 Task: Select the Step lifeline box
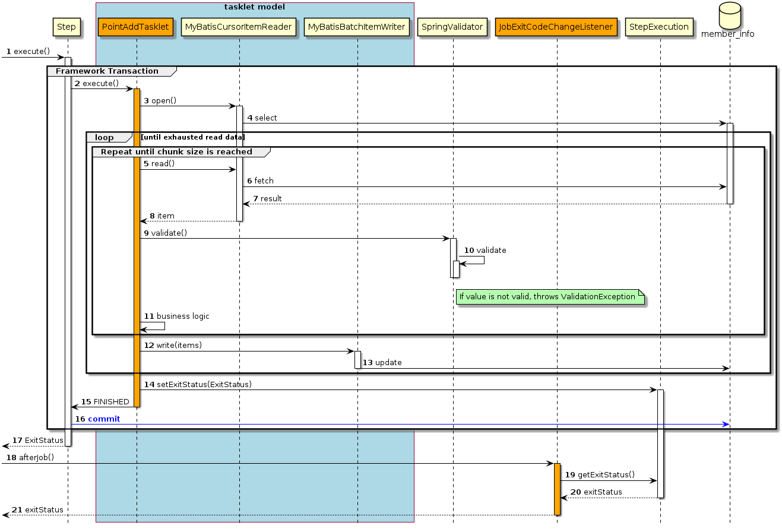(67, 27)
